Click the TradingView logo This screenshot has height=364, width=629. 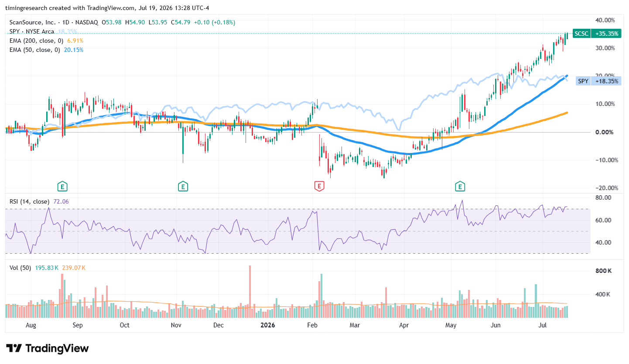pyautogui.click(x=47, y=348)
